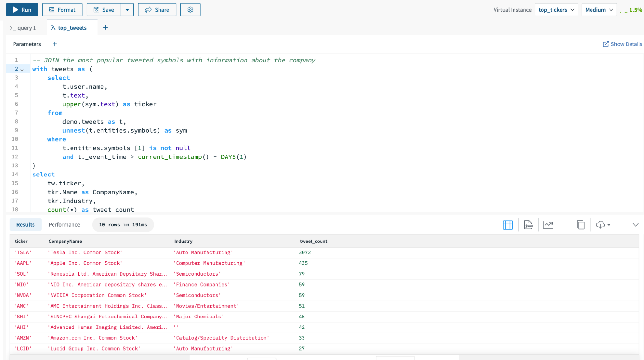Click the settings gear icon in toolbar
644x360 pixels.
[x=190, y=10]
